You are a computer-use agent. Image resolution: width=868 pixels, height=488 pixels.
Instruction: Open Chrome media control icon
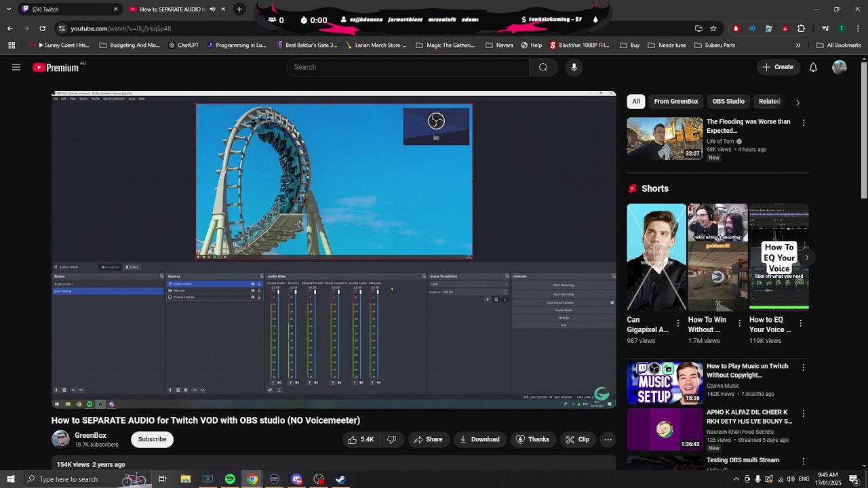point(825,28)
